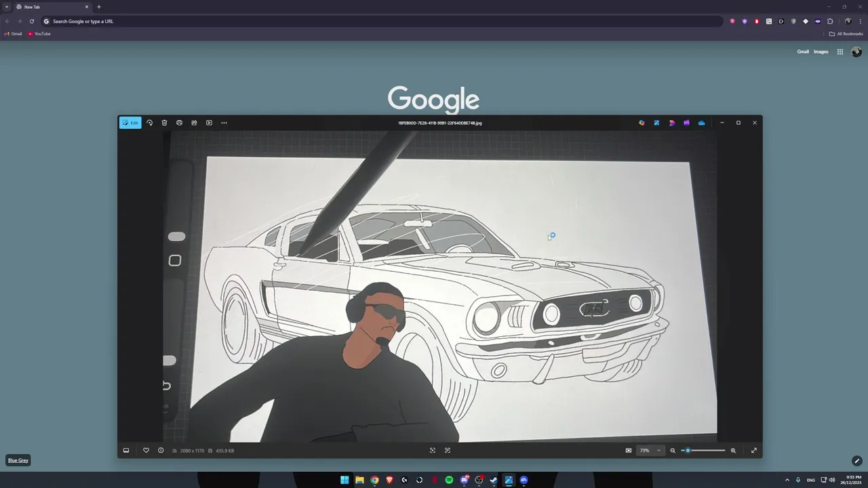Image resolution: width=868 pixels, height=488 pixels.
Task: Open File Explorer from the taskbar
Action: click(359, 480)
